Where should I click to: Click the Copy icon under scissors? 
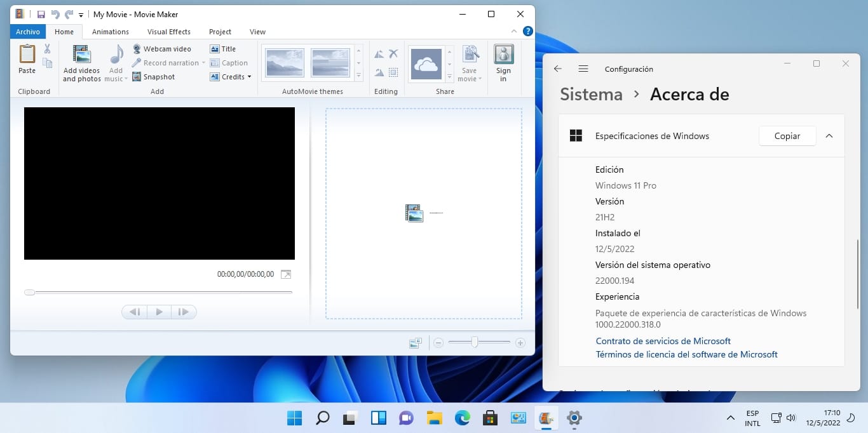pos(47,63)
